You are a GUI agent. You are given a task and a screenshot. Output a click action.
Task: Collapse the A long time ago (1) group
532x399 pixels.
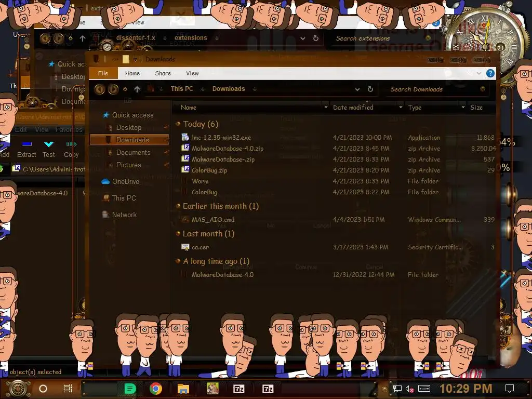[178, 261]
